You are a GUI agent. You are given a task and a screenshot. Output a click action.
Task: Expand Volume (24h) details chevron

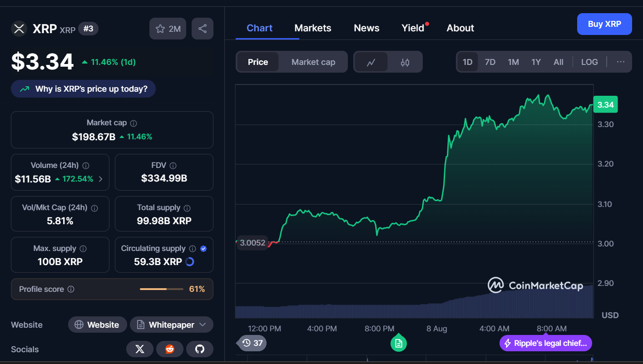100,179
